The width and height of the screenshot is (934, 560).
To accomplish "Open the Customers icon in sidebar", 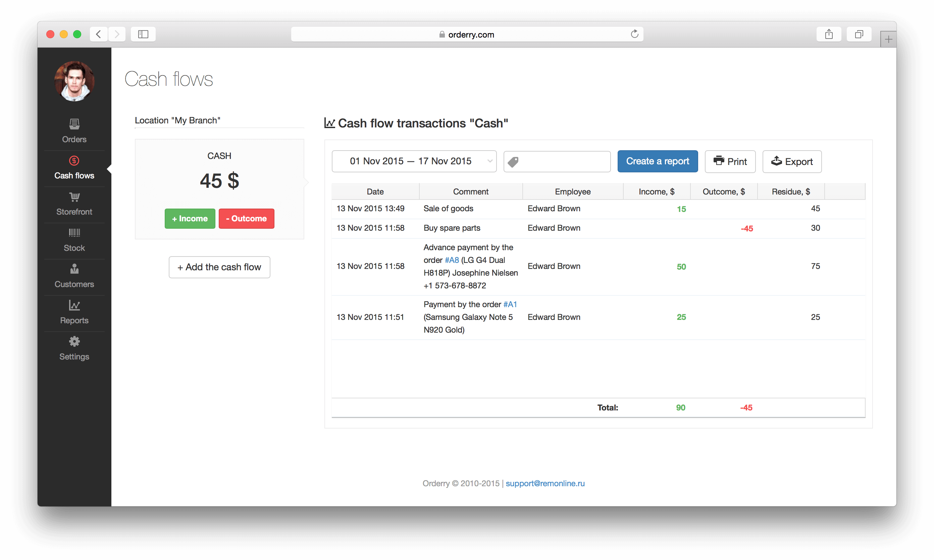I will pyautogui.click(x=74, y=269).
